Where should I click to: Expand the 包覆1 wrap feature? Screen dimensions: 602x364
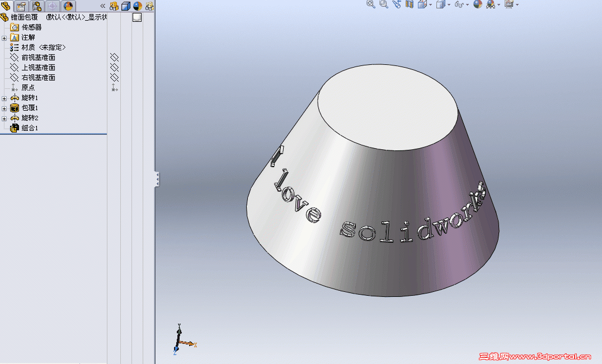[x=4, y=108]
